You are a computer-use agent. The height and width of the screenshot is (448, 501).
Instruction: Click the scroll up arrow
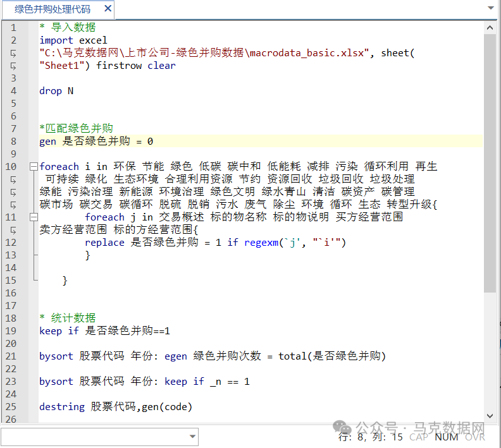(x=490, y=28)
